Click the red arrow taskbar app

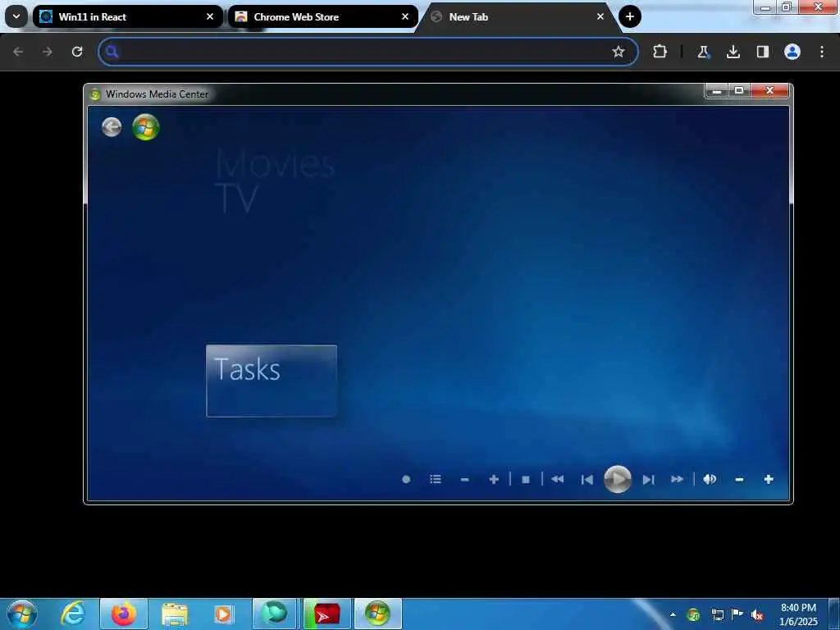(x=326, y=614)
